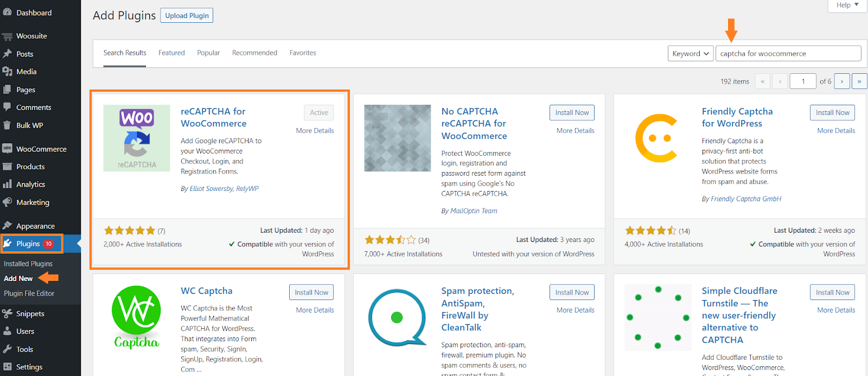Expand the Help dropdown
The image size is (868, 376).
847,5
